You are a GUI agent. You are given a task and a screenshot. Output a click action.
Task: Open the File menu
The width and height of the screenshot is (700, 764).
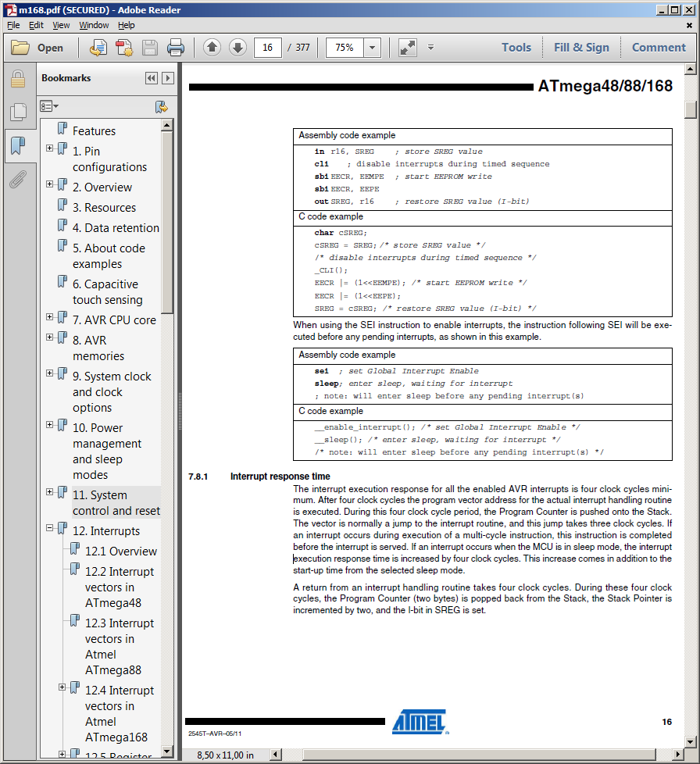click(x=13, y=25)
